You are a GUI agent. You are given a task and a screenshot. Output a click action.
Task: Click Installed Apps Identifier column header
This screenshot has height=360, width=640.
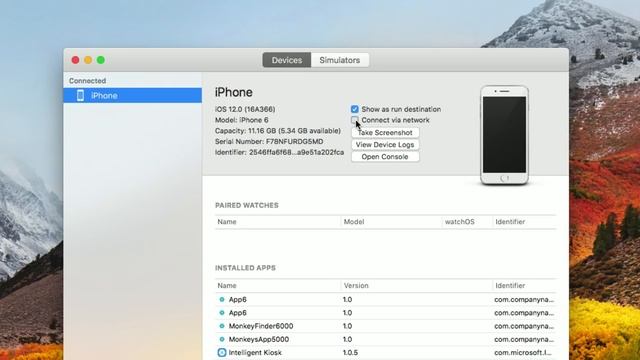pos(524,285)
